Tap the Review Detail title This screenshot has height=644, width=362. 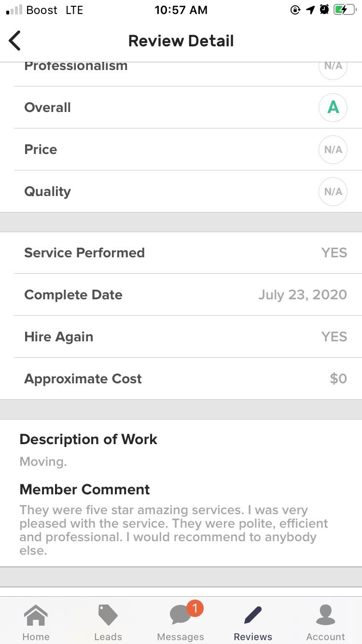[181, 41]
